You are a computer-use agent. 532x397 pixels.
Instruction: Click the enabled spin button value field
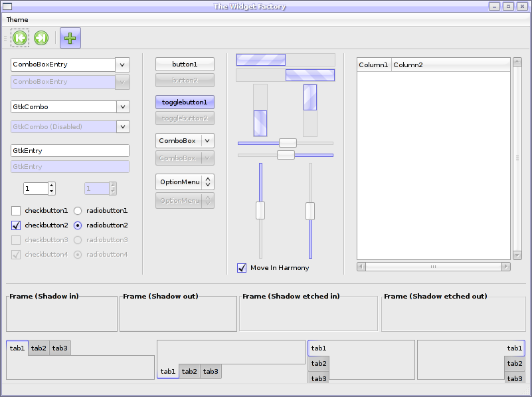(x=36, y=188)
